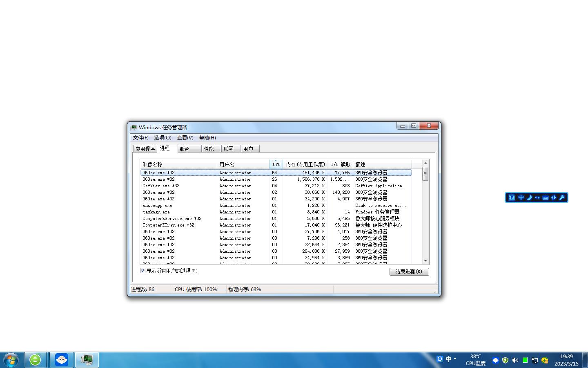Toggle 显示所有用户的进程 checkbox

pyautogui.click(x=143, y=271)
